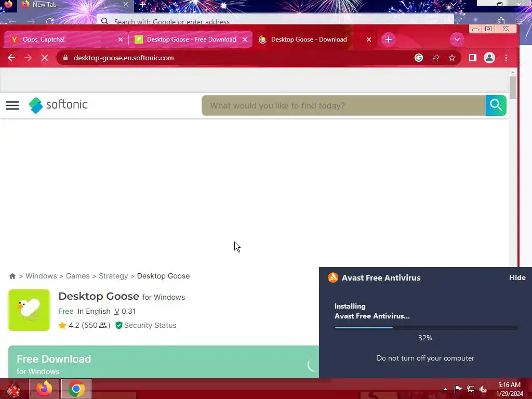The height and width of the screenshot is (399, 532).
Task: Click the Action Center flag tray icon
Action: tap(458, 389)
